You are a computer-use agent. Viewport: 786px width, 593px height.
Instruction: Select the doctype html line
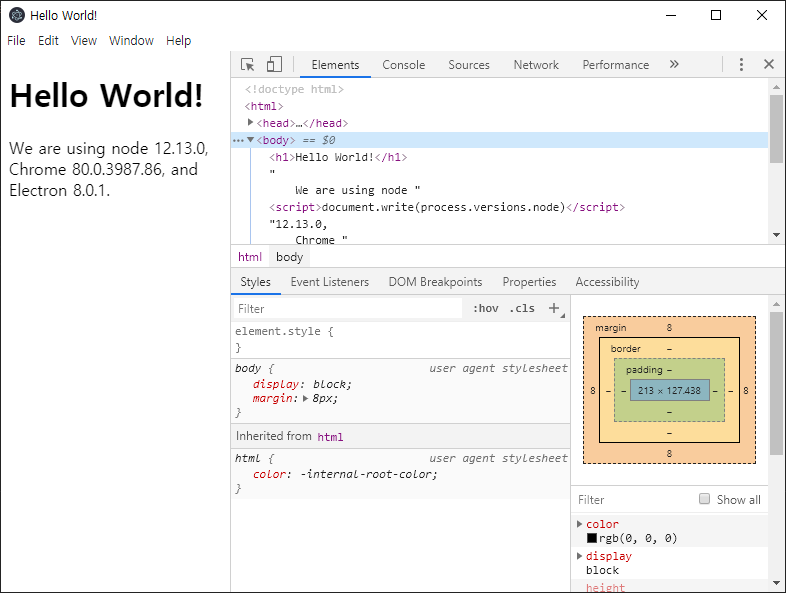[294, 89]
